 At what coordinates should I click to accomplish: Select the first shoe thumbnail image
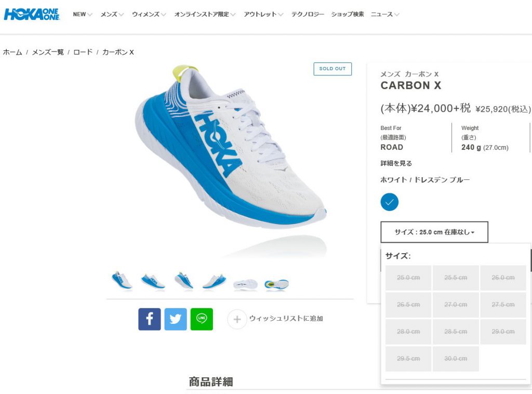[122, 280]
